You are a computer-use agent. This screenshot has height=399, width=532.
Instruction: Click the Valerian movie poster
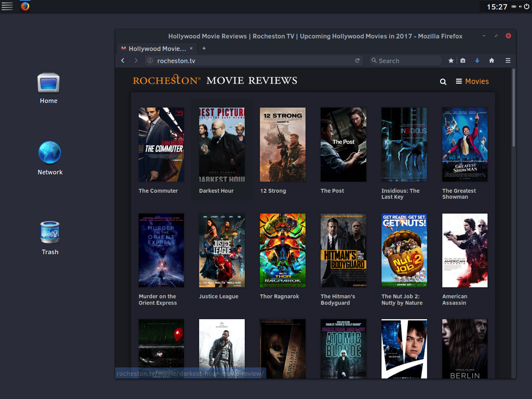click(x=404, y=349)
